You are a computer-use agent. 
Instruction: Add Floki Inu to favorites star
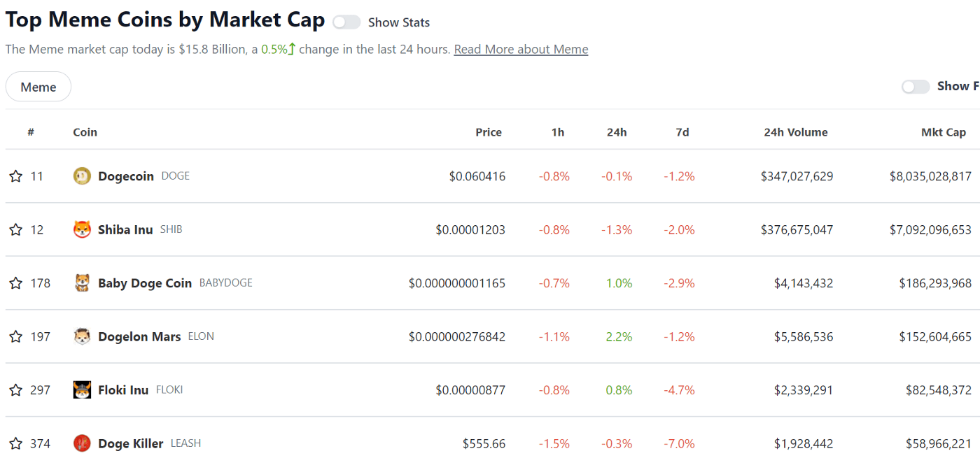point(15,390)
